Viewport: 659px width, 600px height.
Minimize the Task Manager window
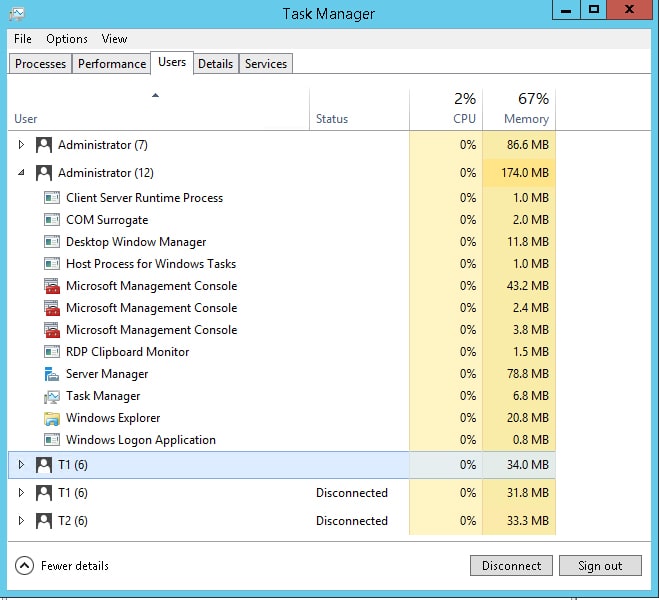566,9
